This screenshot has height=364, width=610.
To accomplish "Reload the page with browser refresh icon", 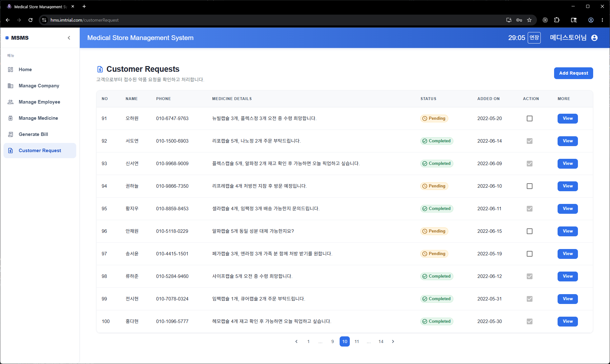I will click(30, 20).
